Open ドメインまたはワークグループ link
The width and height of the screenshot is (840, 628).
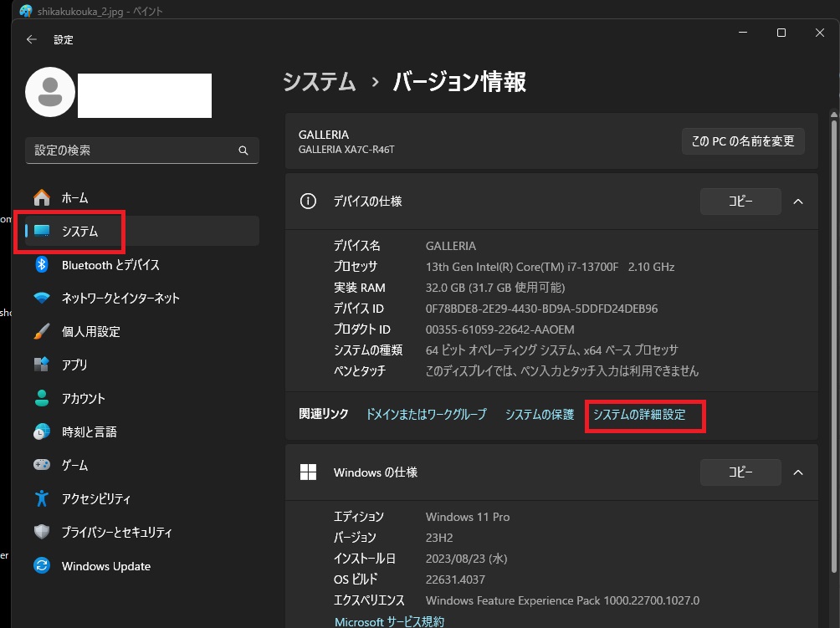(427, 415)
